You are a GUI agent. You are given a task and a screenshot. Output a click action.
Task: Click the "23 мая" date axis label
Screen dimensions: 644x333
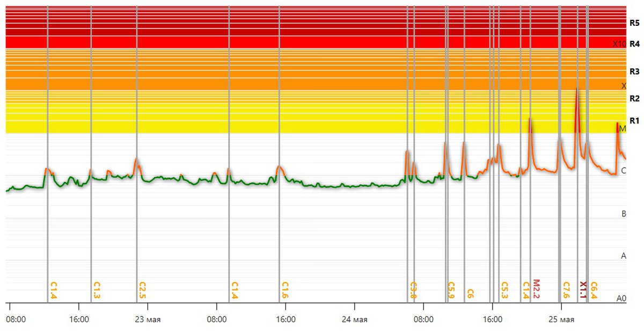[x=148, y=320]
